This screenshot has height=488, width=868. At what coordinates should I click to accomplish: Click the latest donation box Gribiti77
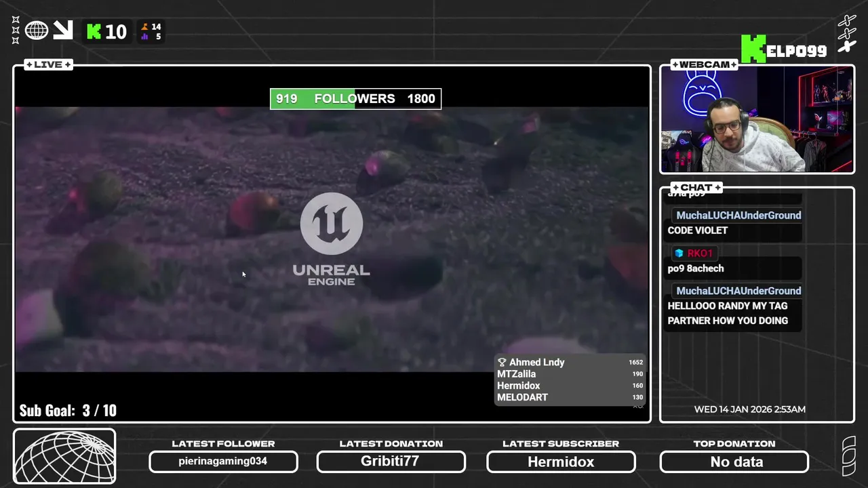point(391,462)
